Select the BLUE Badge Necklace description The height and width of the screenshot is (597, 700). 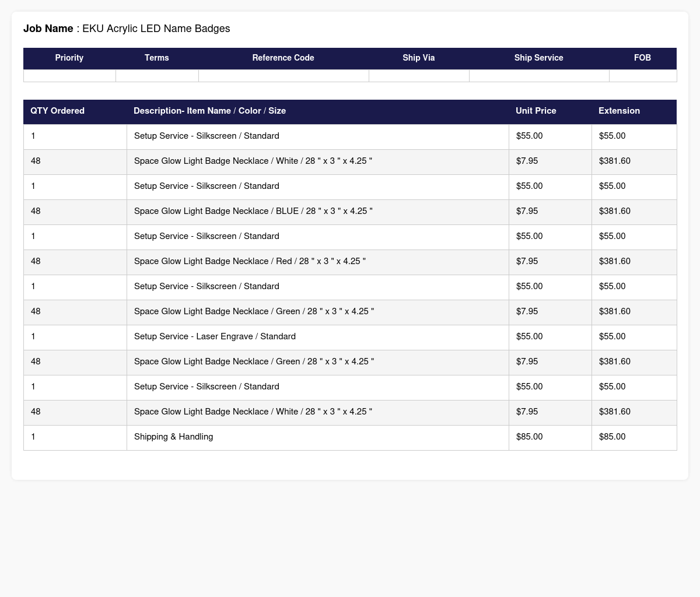coord(253,211)
